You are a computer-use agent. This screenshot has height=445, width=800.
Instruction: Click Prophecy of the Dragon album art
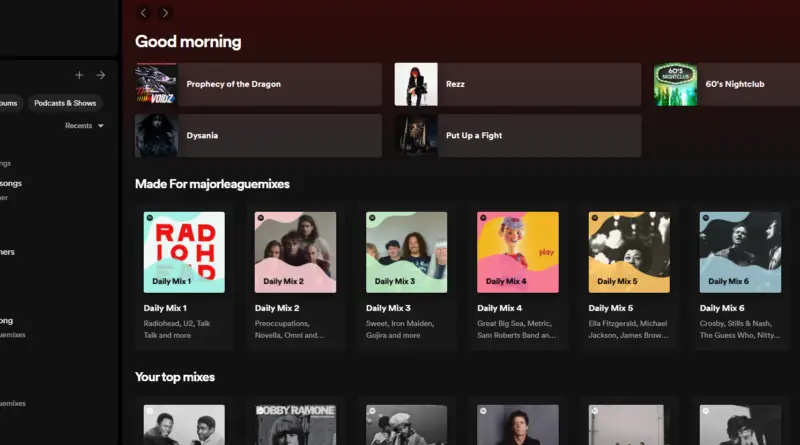(x=156, y=84)
